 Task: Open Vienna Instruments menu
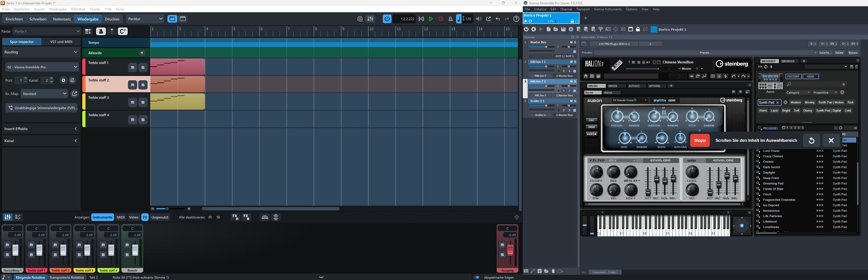[607, 9]
